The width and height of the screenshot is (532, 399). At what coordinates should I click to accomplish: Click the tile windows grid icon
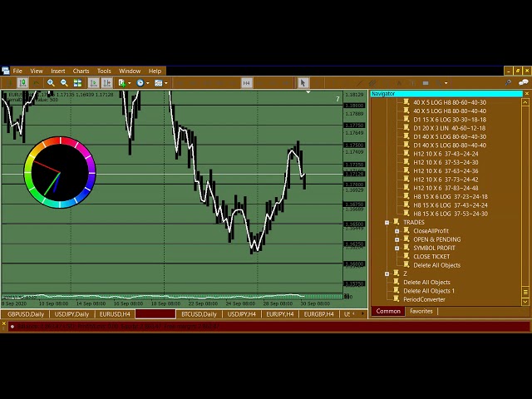[77, 82]
